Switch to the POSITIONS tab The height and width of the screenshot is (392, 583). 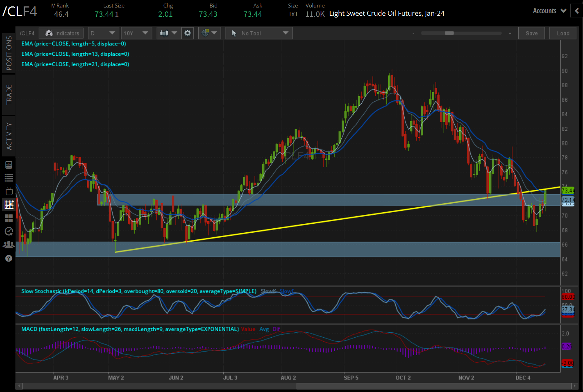pyautogui.click(x=9, y=53)
